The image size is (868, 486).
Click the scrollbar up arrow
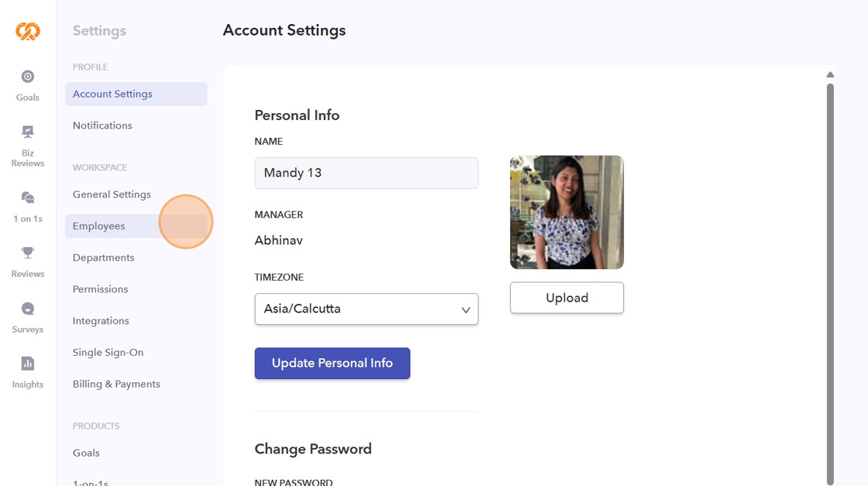(830, 75)
